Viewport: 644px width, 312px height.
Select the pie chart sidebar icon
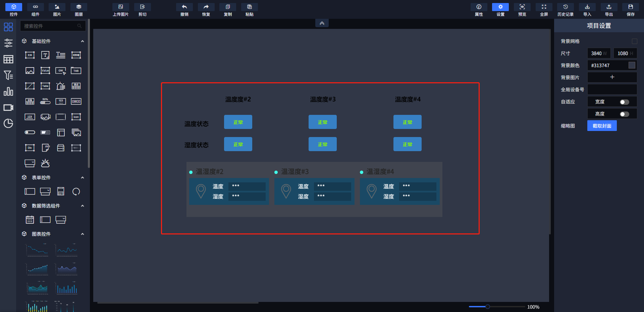click(x=8, y=124)
